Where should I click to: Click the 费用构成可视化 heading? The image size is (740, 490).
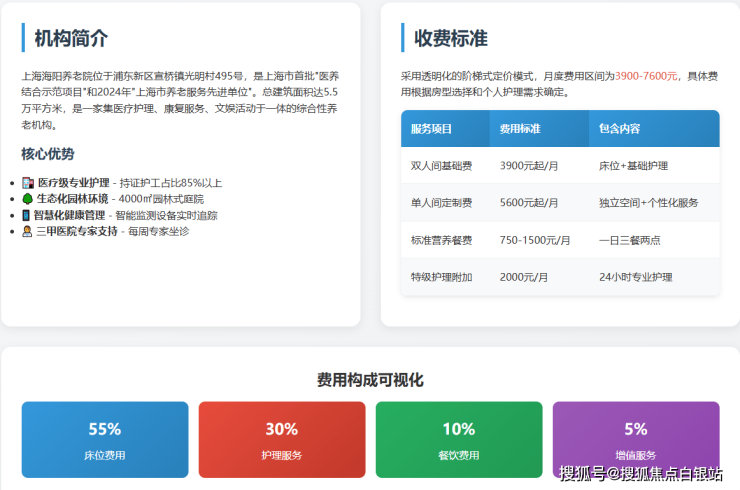pyautogui.click(x=370, y=380)
